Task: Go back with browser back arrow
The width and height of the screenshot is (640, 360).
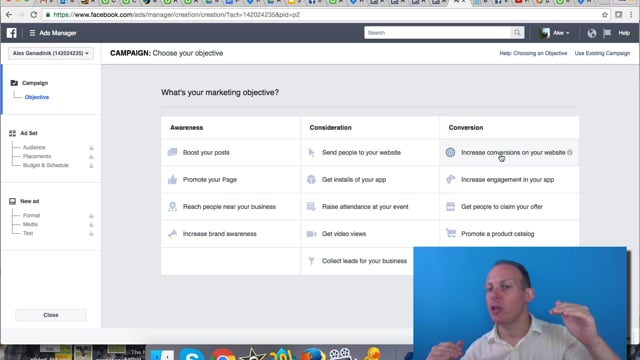Action: pos(9,15)
